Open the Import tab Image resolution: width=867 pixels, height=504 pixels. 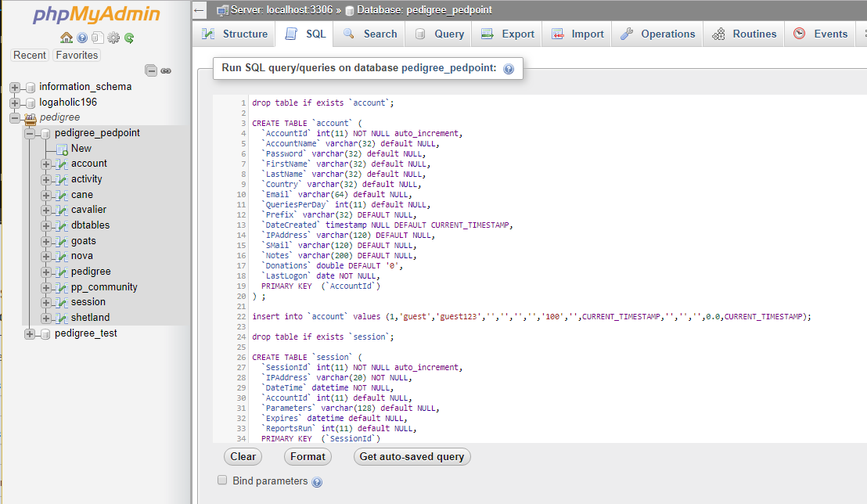point(577,34)
